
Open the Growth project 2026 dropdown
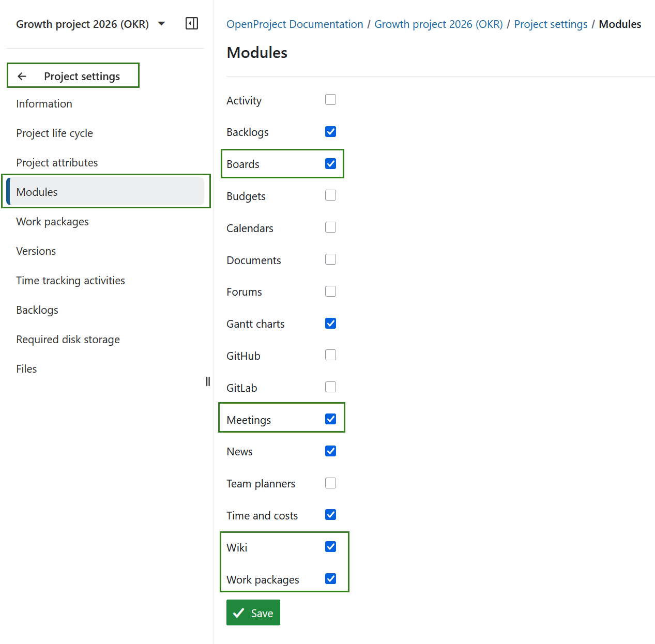point(161,24)
